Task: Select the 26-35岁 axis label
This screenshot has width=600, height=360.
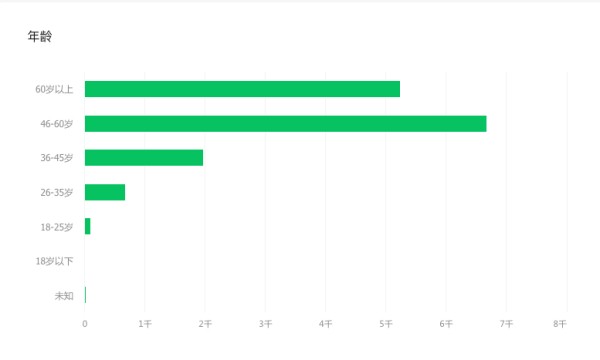Action: coord(57,192)
